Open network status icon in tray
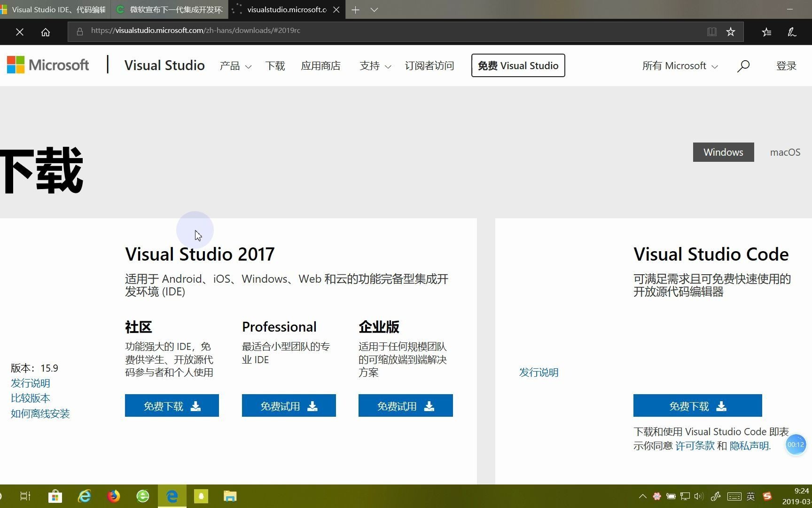 685,496
